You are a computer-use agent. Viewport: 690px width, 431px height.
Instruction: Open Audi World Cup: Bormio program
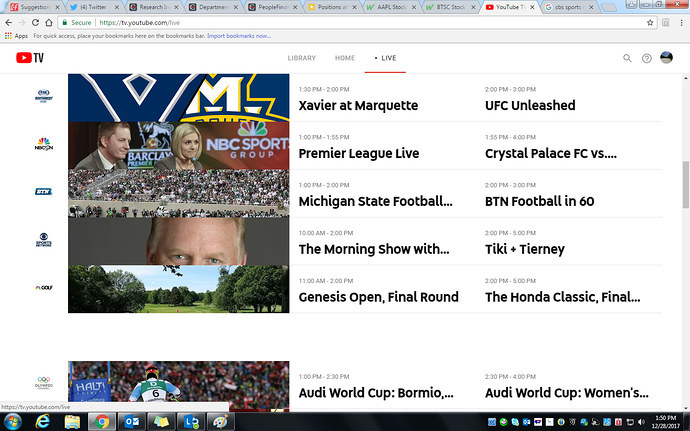pos(376,393)
